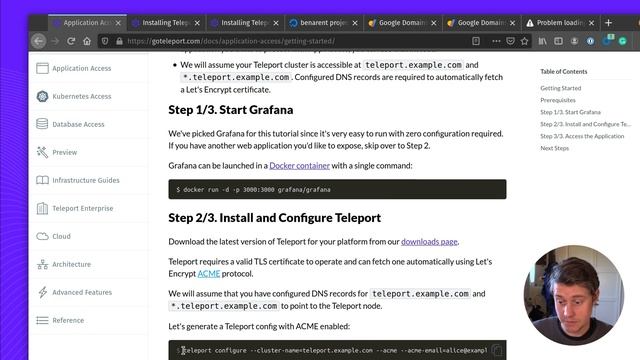
Task: Switch to the benarent project tab
Action: (324, 23)
